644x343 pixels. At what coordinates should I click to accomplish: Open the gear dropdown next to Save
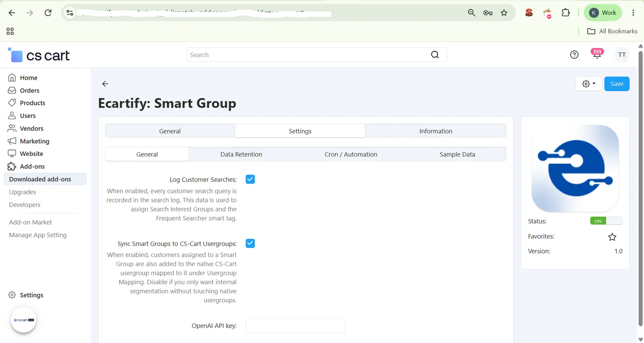pos(589,84)
